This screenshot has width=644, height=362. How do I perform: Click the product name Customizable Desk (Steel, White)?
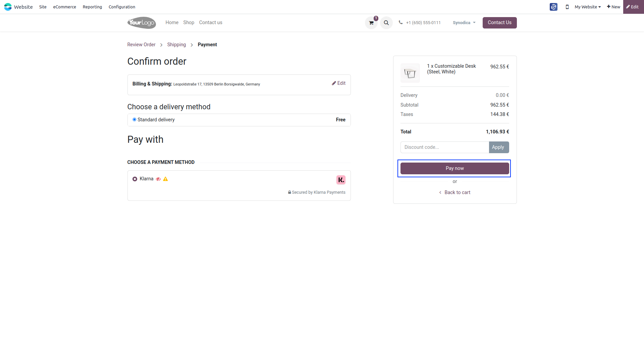point(451,69)
